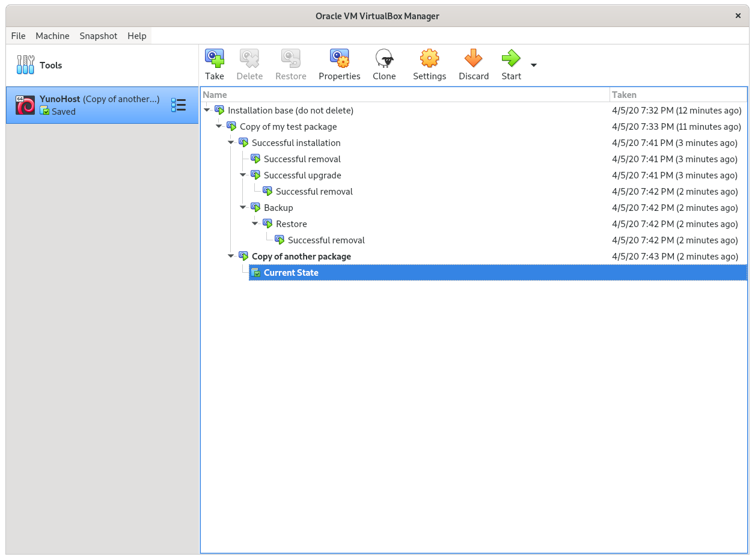Open the Start button dropdown arrow

[533, 65]
